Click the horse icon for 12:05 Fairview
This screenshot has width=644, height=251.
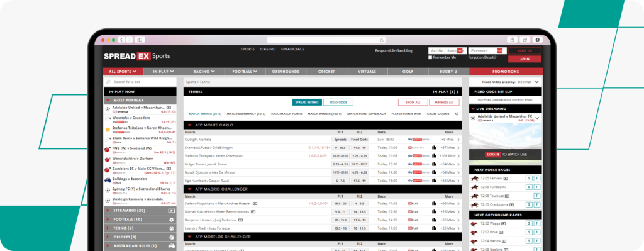(474, 179)
